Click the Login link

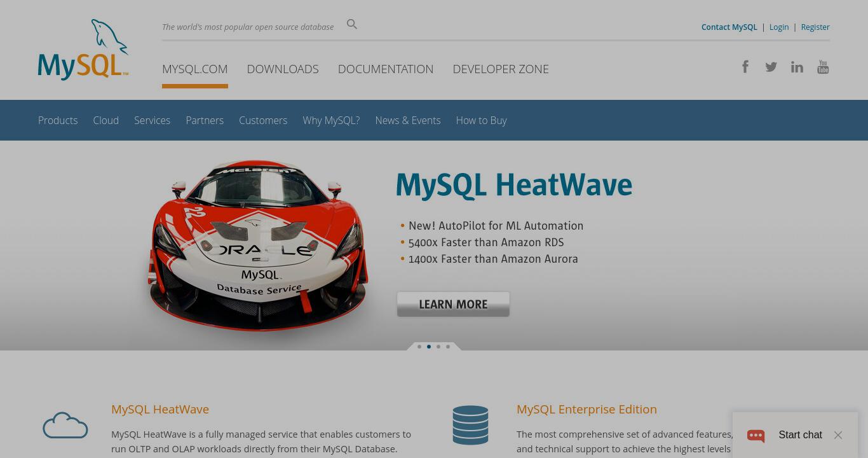coord(779,27)
